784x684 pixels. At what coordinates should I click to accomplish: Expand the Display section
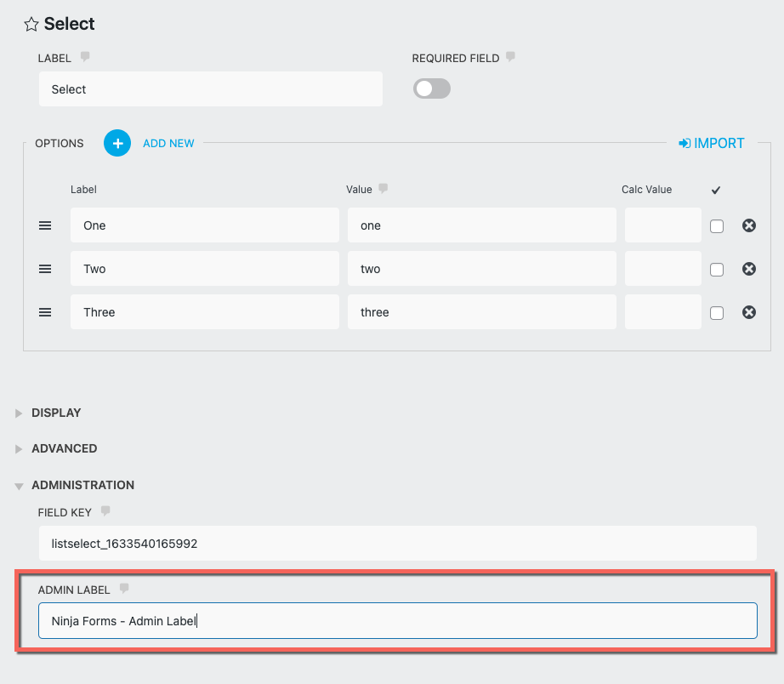pos(56,413)
